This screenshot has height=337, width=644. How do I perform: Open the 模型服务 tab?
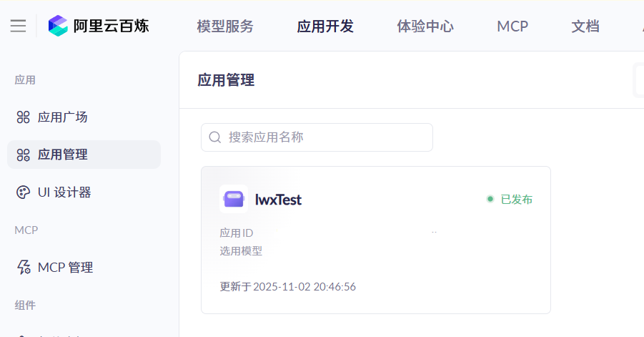coord(225,26)
